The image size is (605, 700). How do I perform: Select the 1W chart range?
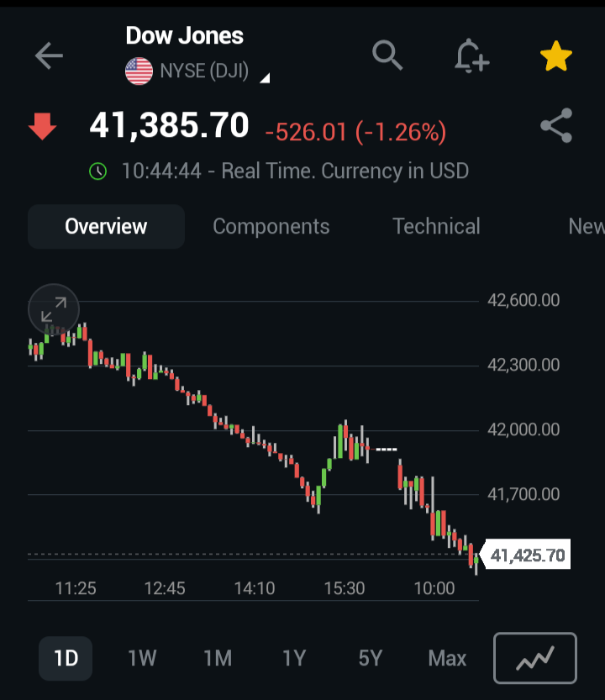[x=142, y=658]
